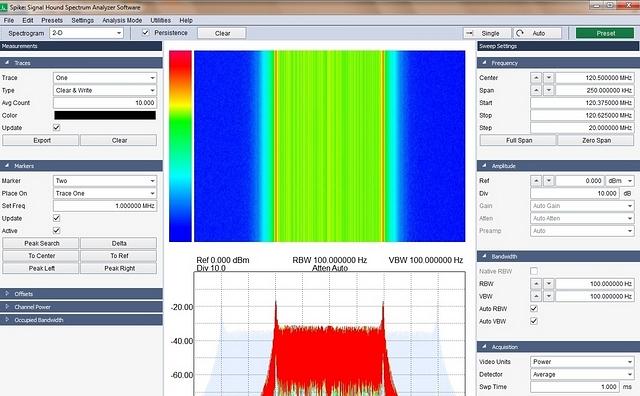Open the Spectrogram 2-D dropdown

[86, 33]
